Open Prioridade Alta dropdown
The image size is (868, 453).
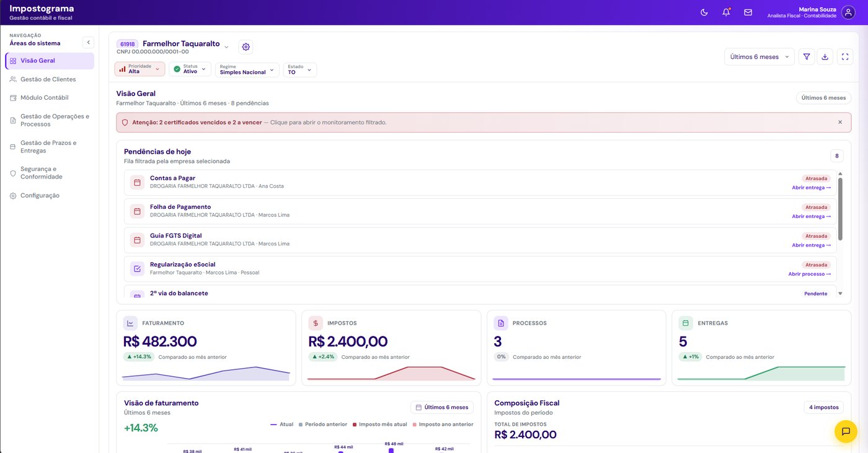[139, 69]
